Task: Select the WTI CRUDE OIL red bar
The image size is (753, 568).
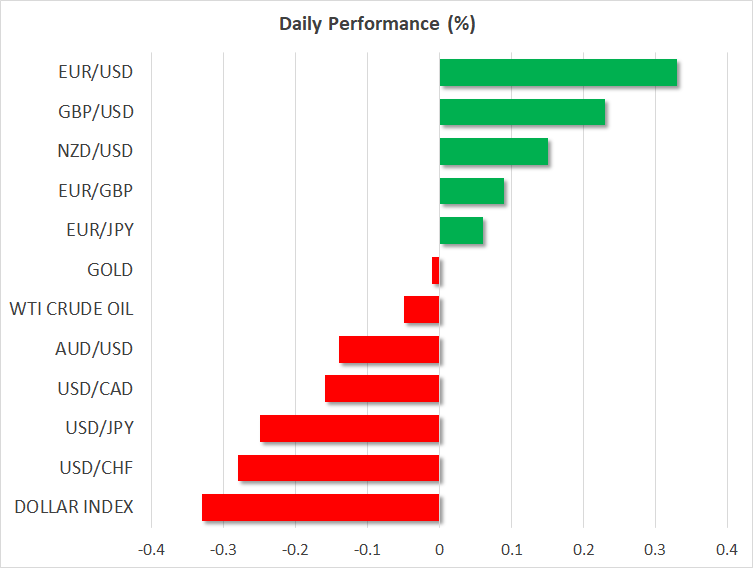Action: 422,309
